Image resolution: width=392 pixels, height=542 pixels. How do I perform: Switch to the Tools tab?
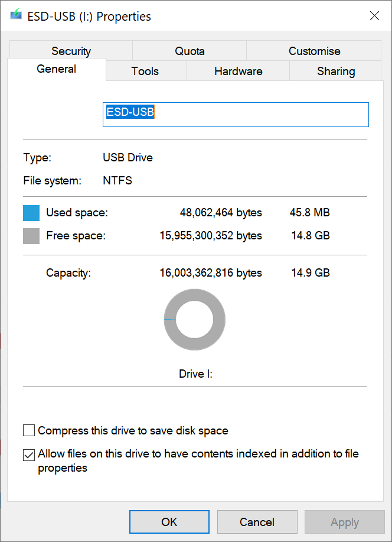point(145,71)
